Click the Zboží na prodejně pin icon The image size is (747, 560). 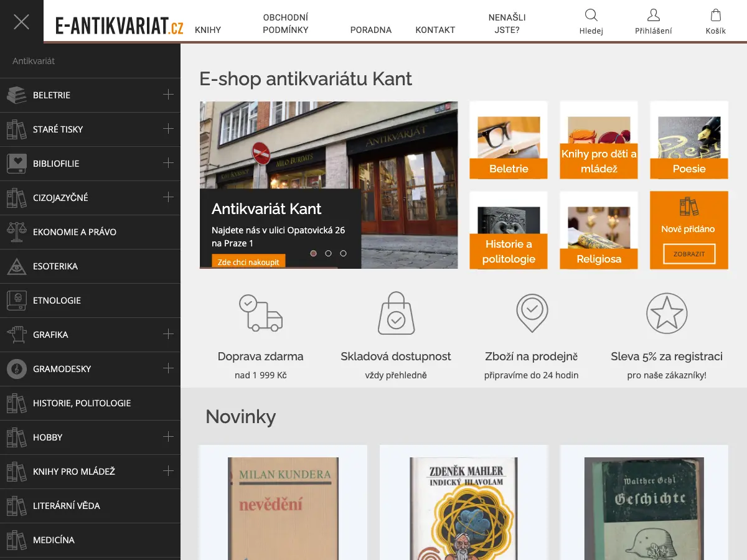pyautogui.click(x=532, y=313)
